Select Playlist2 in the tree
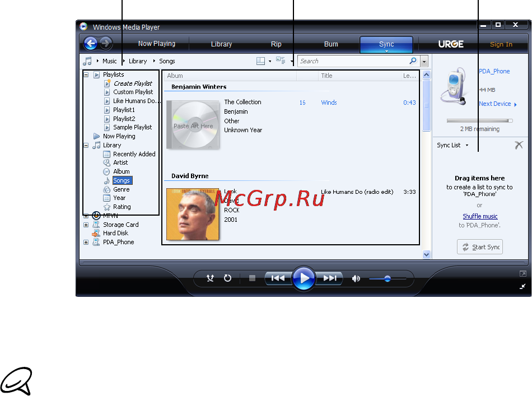This screenshot has width=532, height=396. (124, 119)
